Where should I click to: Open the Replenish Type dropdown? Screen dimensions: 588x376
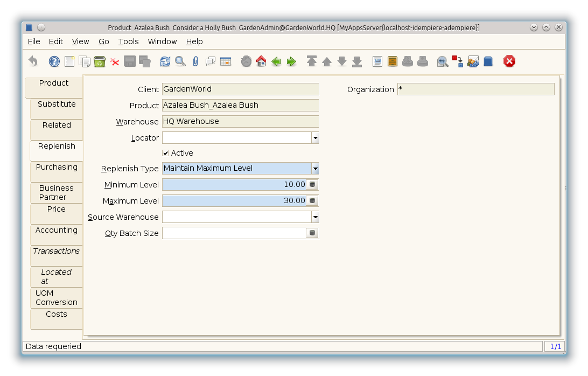(x=315, y=169)
